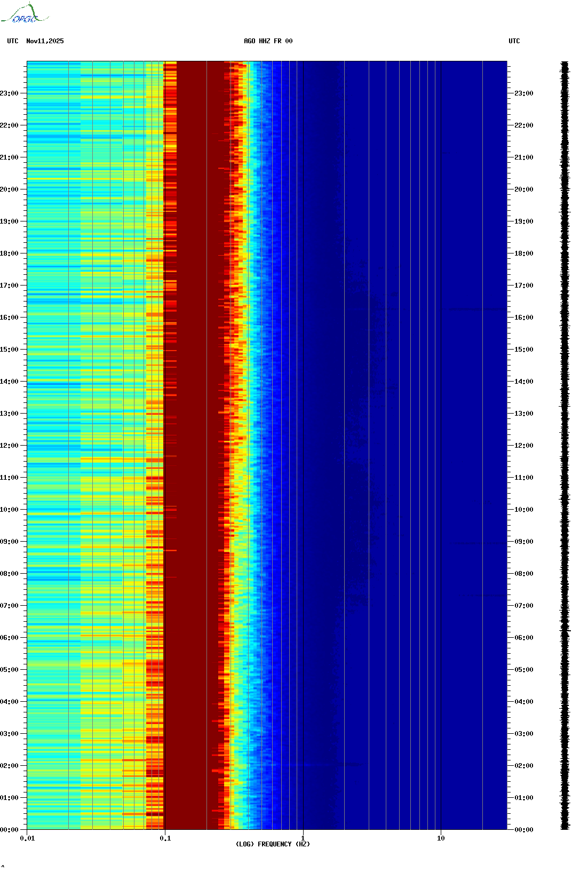Image resolution: width=588 pixels, height=872 pixels.
Task: Click the 03:00 label on the left axis
Action: 9,734
